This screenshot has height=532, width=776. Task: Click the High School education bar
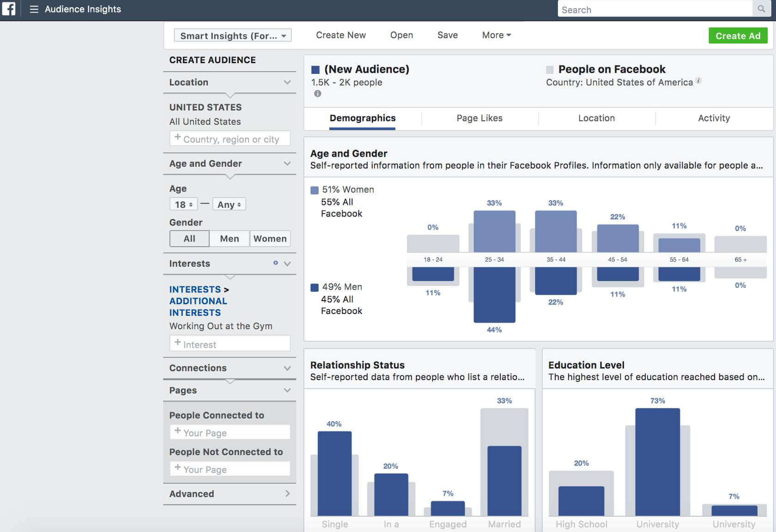point(581,501)
